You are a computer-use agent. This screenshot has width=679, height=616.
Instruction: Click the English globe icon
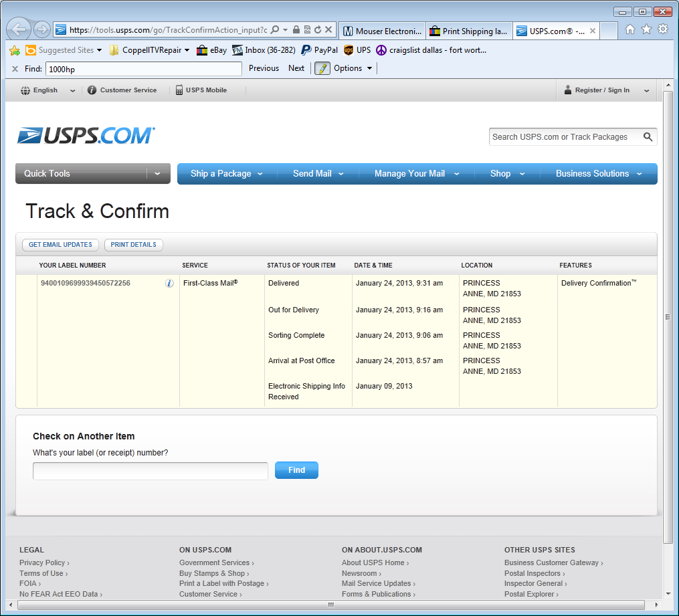(25, 90)
